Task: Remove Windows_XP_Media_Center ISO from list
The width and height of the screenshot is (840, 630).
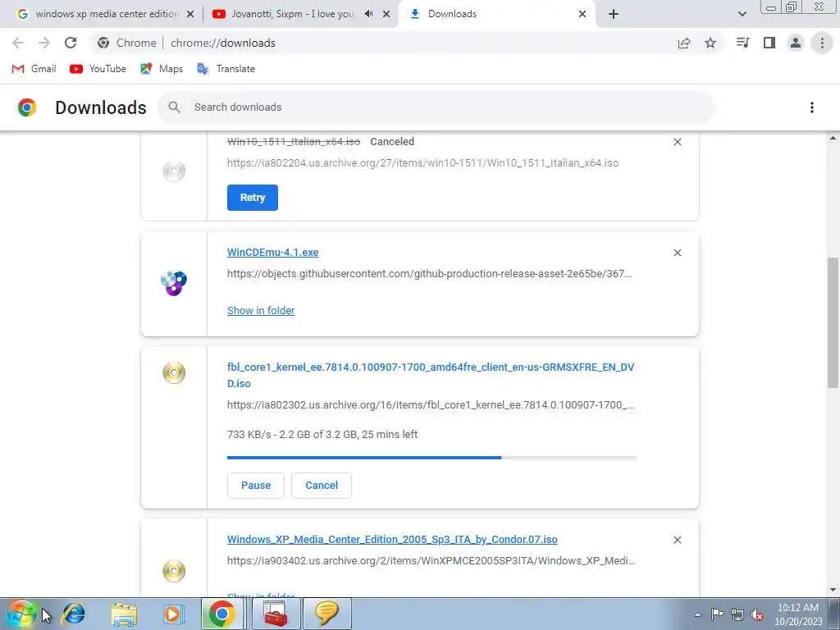Action: pyautogui.click(x=678, y=540)
